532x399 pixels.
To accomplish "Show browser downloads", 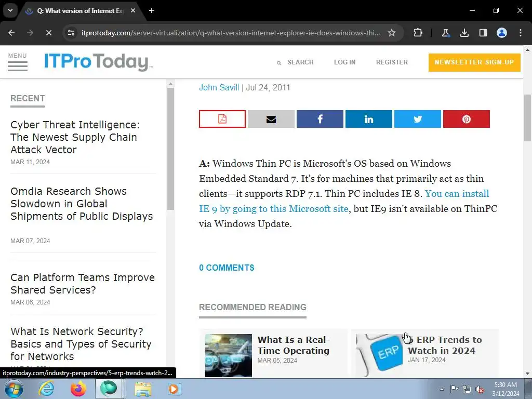I will pos(464,33).
